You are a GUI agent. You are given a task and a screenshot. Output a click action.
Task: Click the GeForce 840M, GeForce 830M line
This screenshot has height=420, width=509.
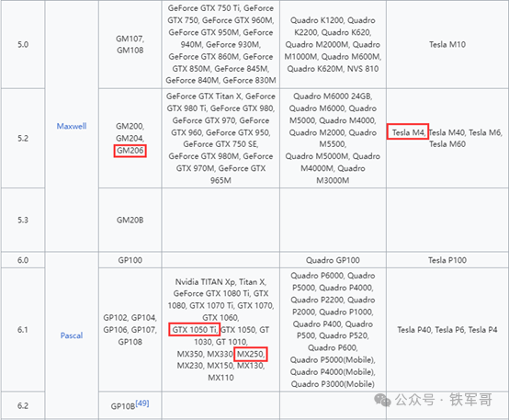(x=221, y=80)
